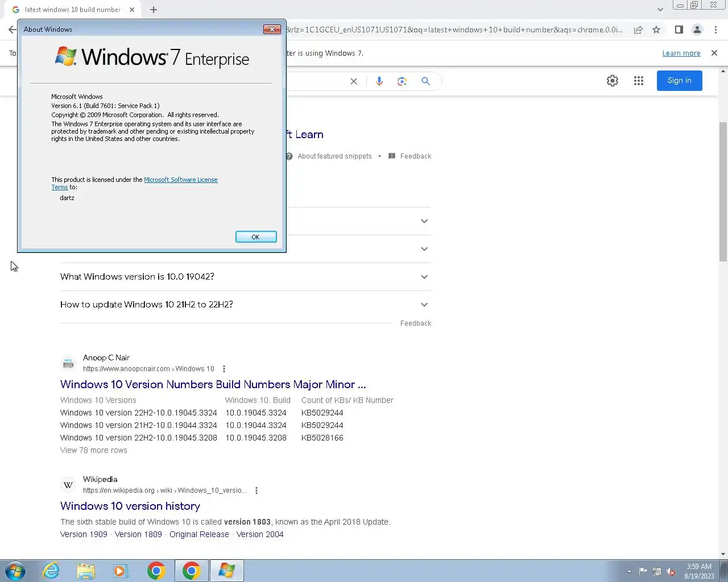This screenshot has width=728, height=582.
Task: Open Microsoft Software License link
Action: [x=180, y=180]
